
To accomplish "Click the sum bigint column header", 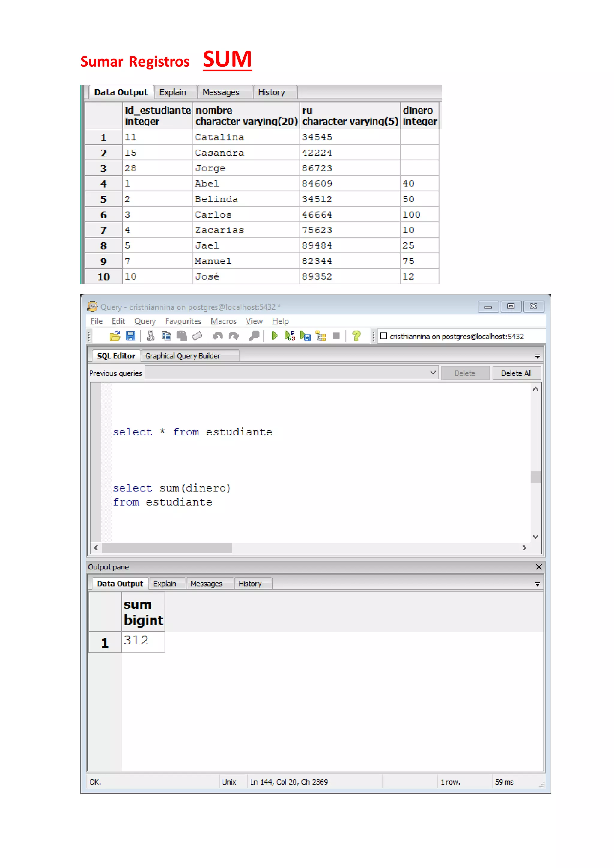I will 143,612.
